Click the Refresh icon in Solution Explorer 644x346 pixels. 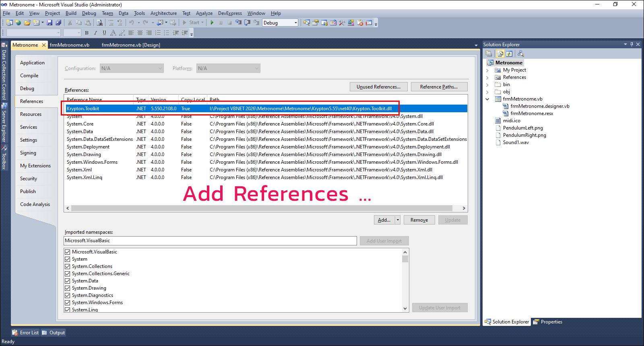[x=509, y=54]
